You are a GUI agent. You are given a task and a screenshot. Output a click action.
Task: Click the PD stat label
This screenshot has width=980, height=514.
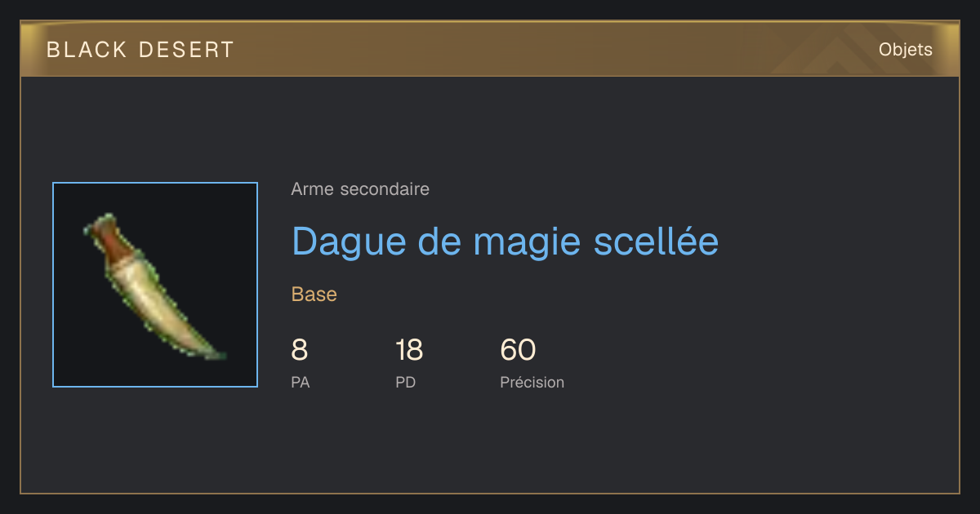tap(406, 382)
